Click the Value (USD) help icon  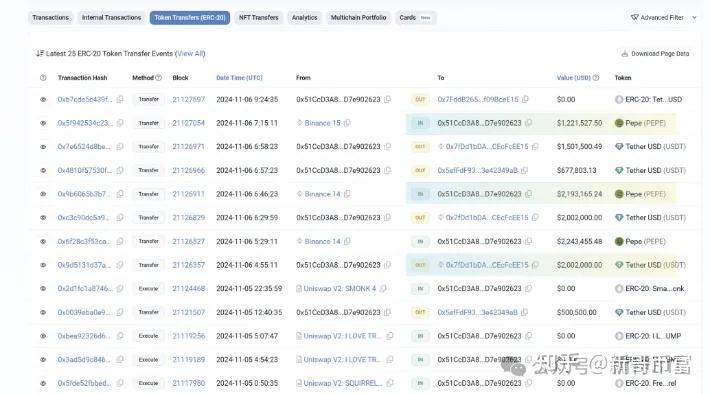click(x=596, y=78)
